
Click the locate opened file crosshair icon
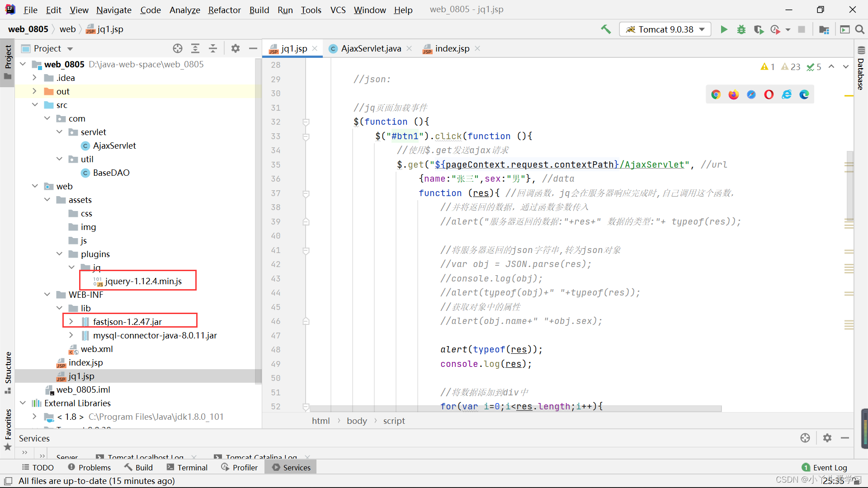tap(178, 48)
